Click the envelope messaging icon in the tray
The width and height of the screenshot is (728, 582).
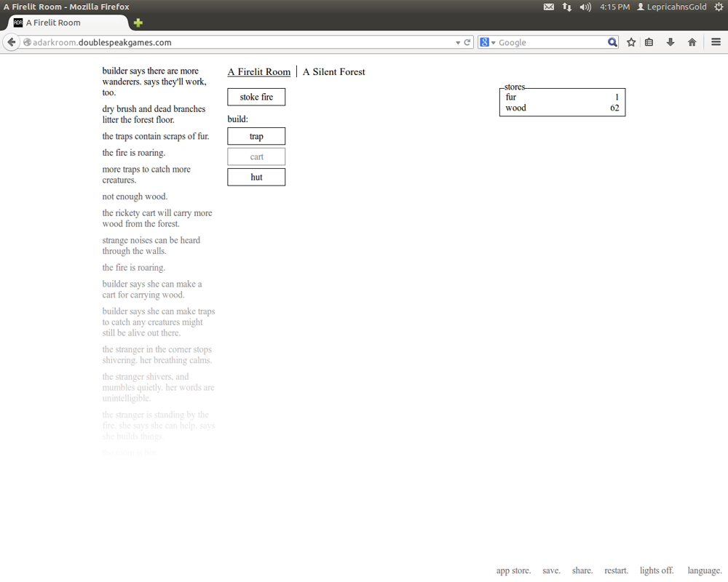click(548, 7)
